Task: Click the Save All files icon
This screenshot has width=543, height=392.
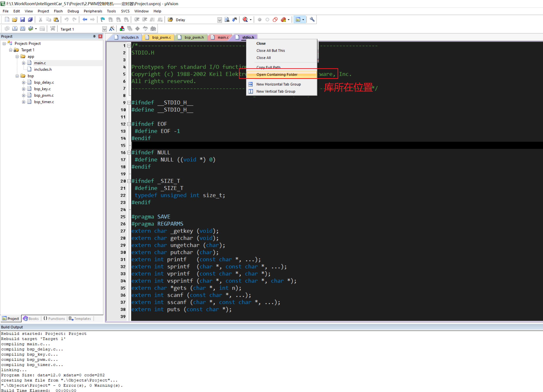Action: pyautogui.click(x=30, y=20)
